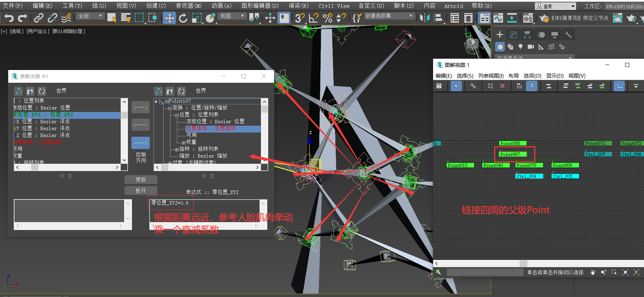Collapse the Point107 tree node

pyautogui.click(x=167, y=101)
